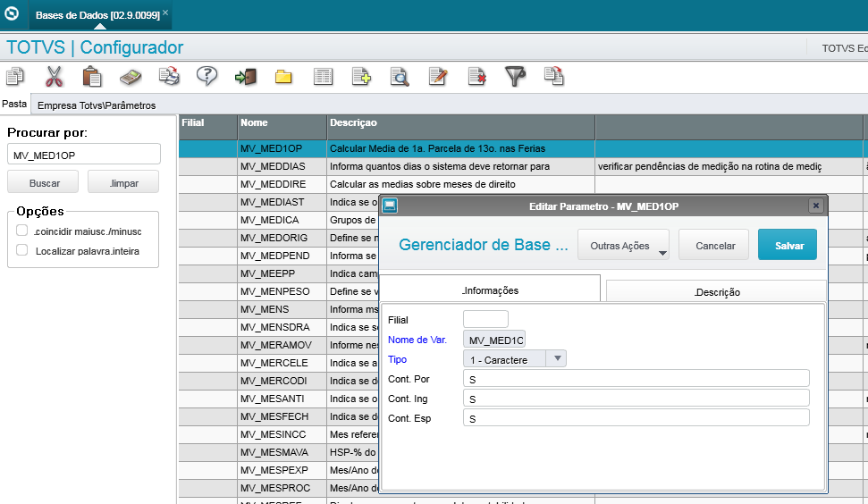Click the add record icon with plus
868x504 pixels.
coord(361,76)
